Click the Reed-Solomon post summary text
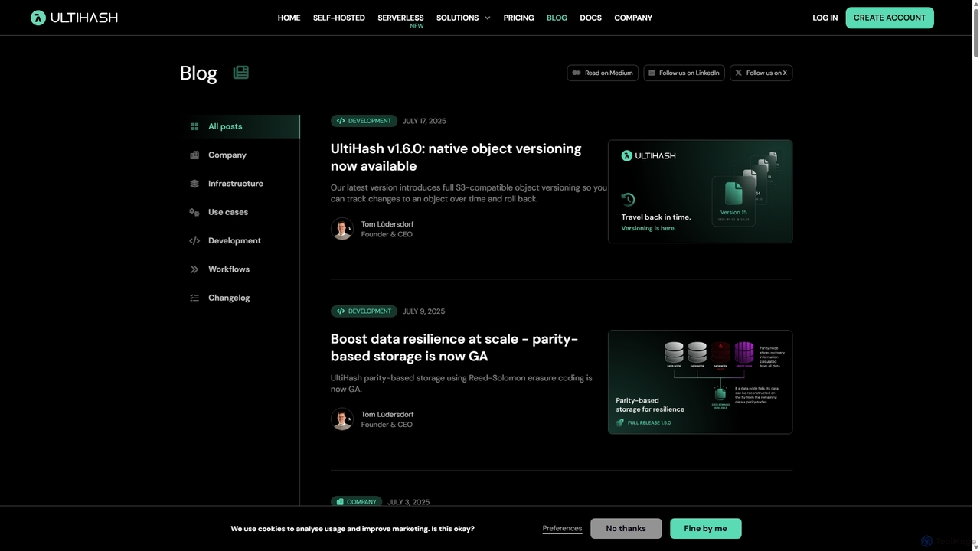The image size is (980, 551). (x=462, y=383)
